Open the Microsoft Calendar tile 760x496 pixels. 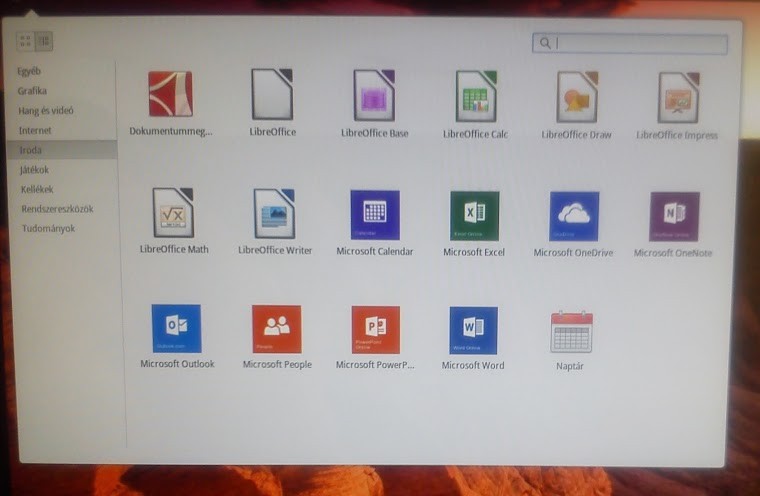(375, 215)
